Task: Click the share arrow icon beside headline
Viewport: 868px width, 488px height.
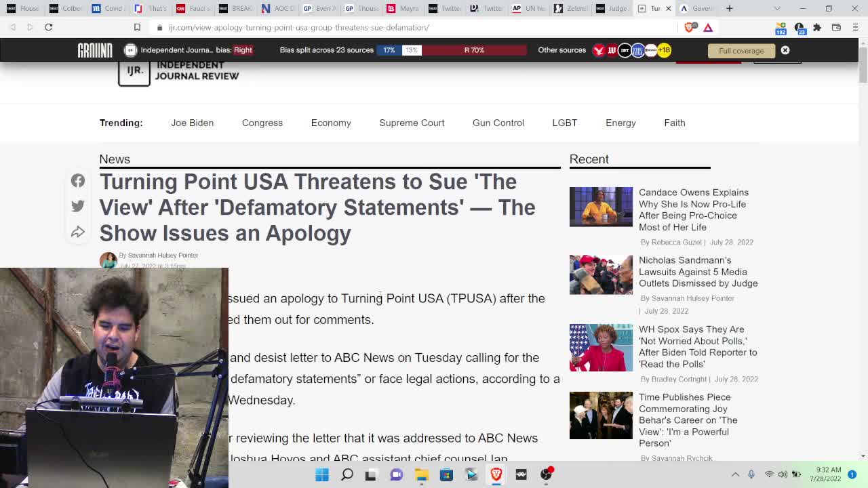Action: pos(78,232)
